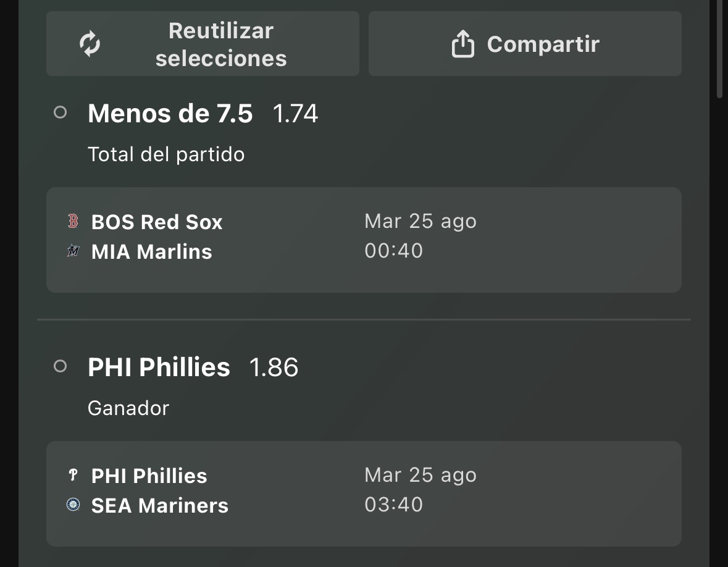Click the SEA Mariners team name
Screen dimensions: 728x567
point(160,505)
